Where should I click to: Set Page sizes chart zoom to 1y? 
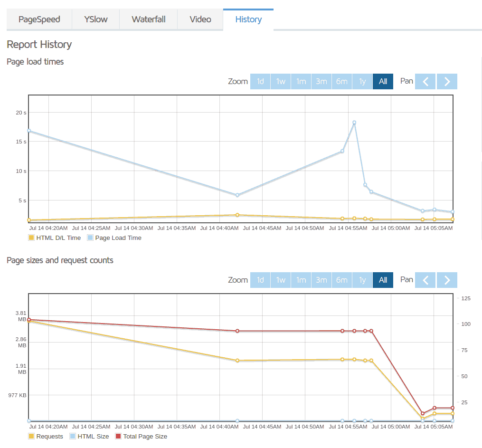point(362,280)
